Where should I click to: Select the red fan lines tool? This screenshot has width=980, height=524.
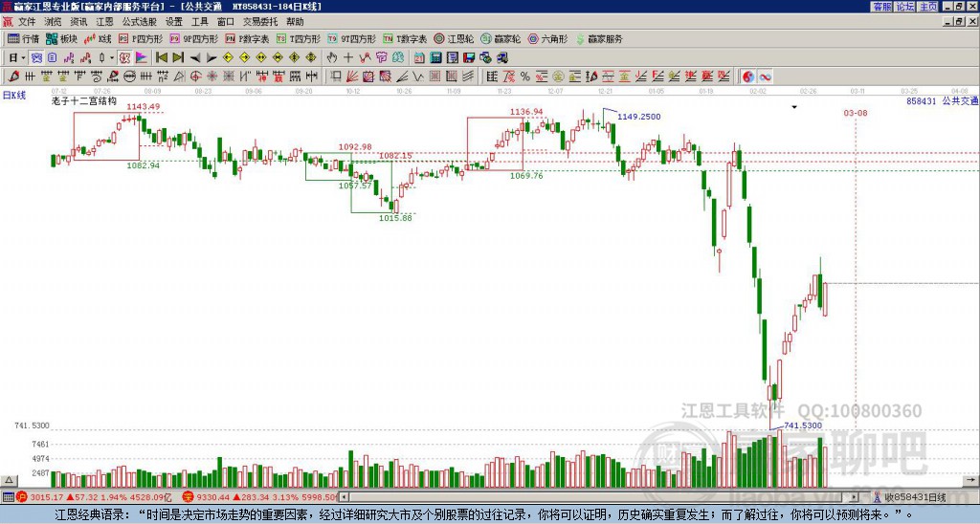352,76
